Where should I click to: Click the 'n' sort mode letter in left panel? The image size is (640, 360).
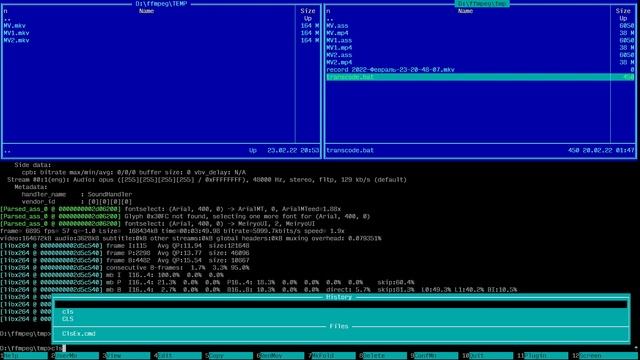(5, 11)
